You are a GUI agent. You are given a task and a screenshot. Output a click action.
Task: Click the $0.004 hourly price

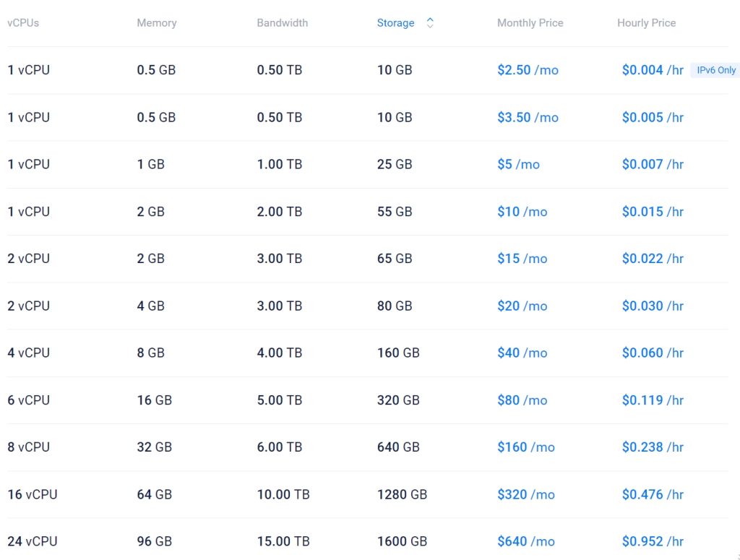[653, 70]
